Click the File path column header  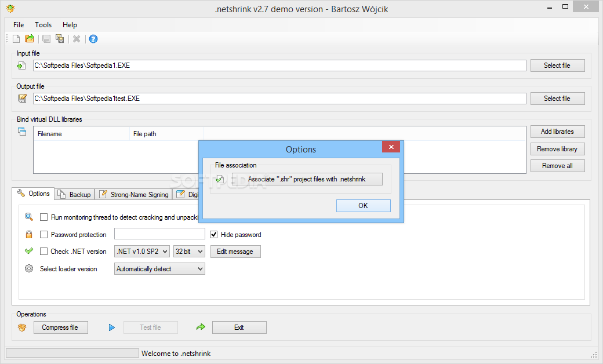[x=166, y=134]
